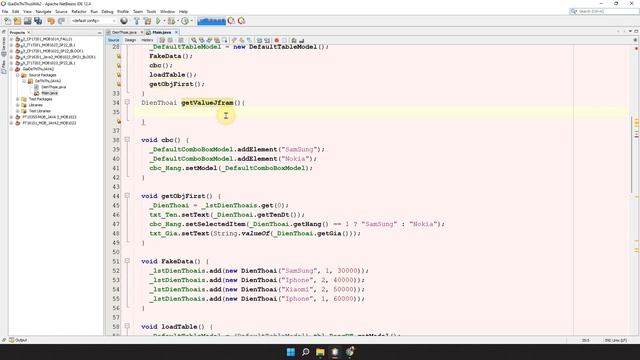Collapse the getValueJfram method fold on line 34

click(127, 102)
